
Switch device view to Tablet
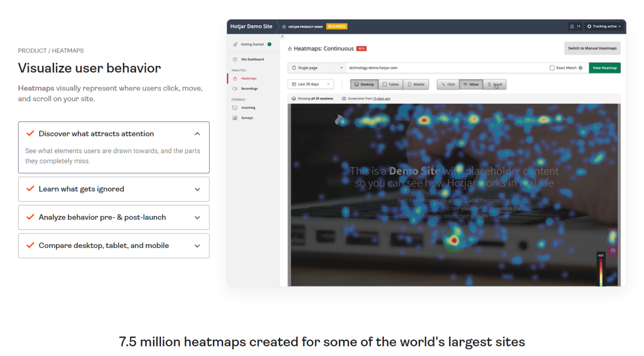click(391, 85)
